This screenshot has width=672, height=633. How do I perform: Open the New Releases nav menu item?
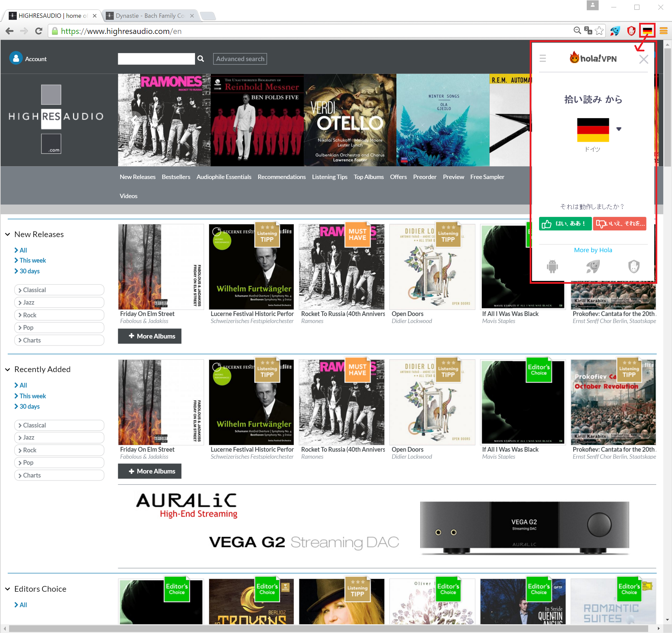click(x=138, y=177)
